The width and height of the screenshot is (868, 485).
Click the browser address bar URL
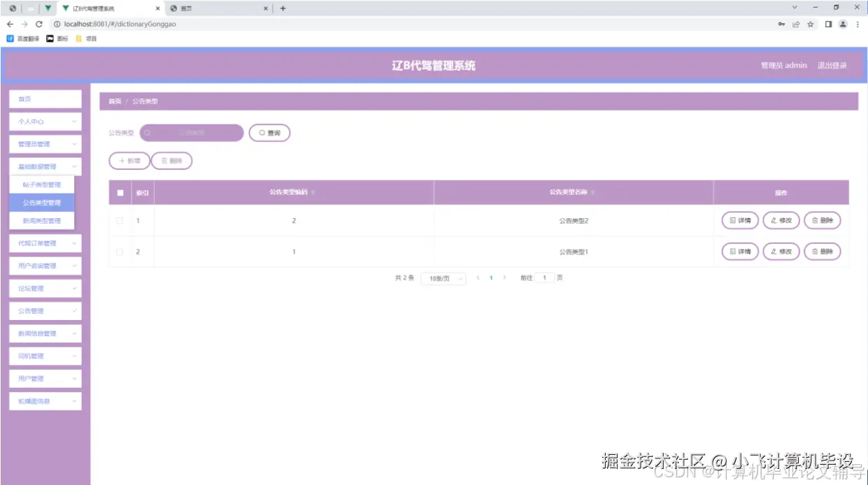(120, 24)
